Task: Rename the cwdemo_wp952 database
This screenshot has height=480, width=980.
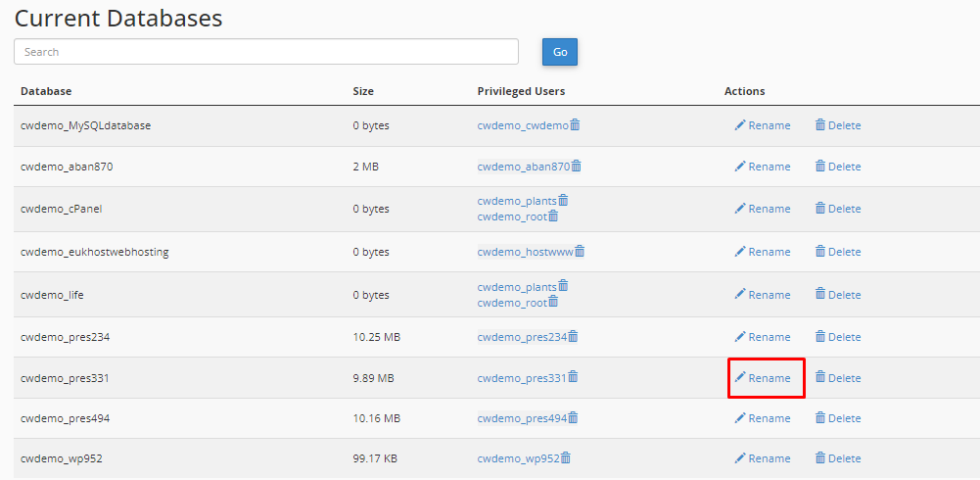Action: coord(762,458)
